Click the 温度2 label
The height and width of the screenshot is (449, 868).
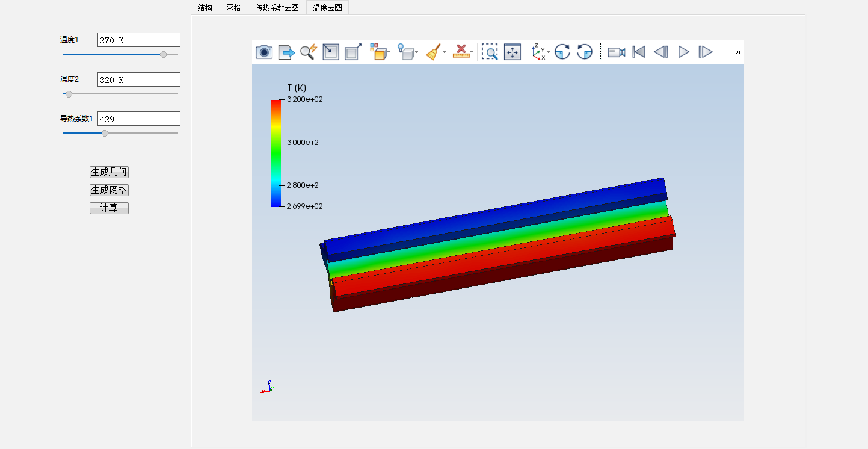pos(69,79)
